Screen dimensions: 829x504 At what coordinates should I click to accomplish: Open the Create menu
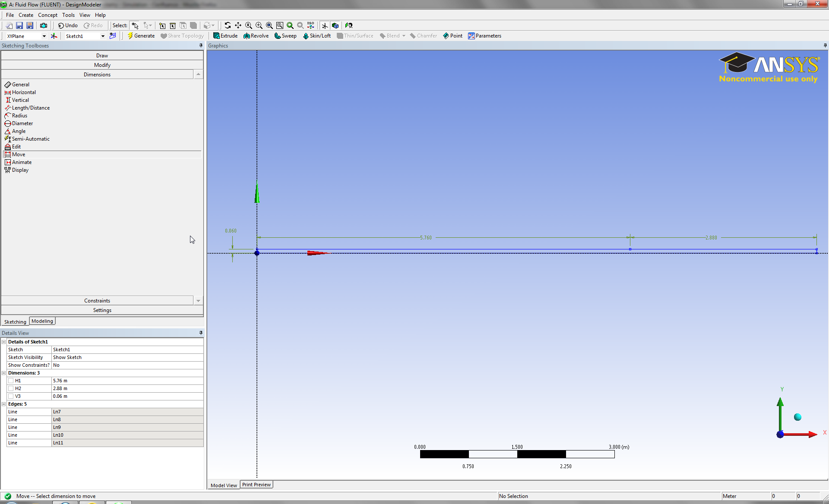(26, 15)
